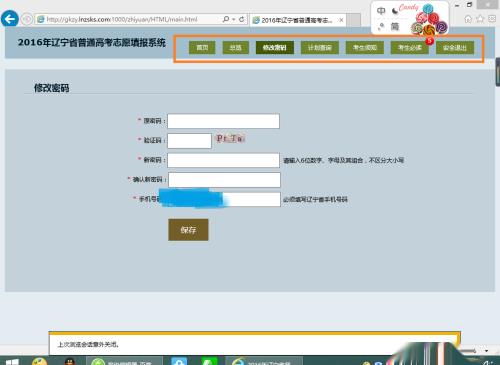Click the 保存 save button

188,230
